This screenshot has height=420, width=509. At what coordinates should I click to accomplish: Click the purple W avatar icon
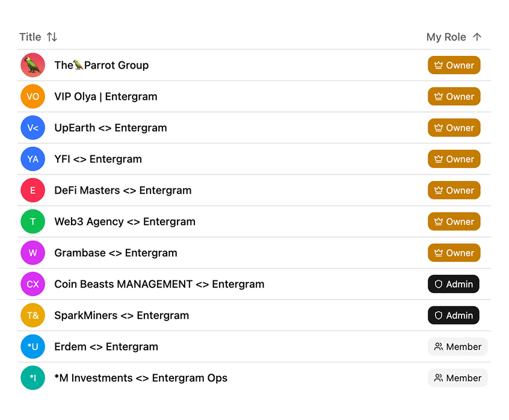point(32,253)
